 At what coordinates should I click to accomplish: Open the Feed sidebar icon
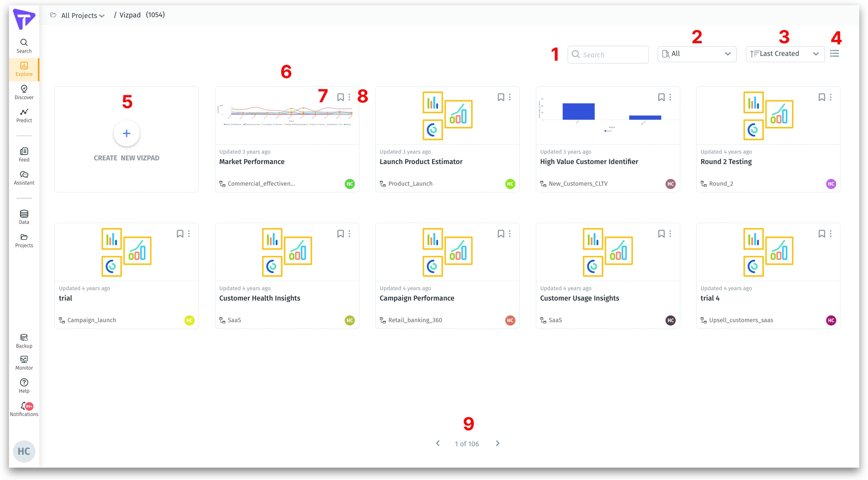pos(24,151)
